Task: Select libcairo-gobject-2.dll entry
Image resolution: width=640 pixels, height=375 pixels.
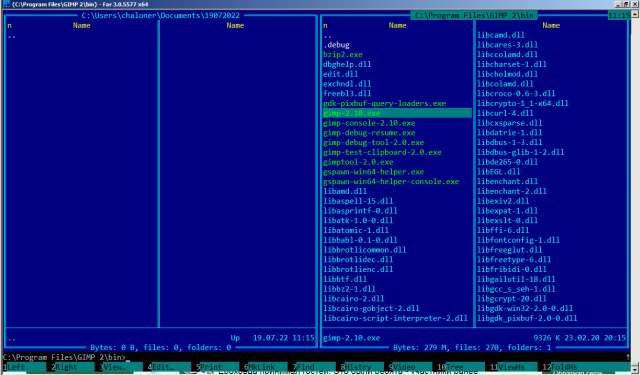Action: (371, 308)
